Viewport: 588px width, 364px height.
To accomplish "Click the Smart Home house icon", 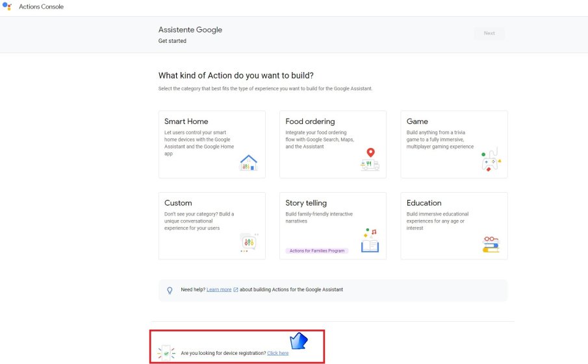I will (x=248, y=163).
